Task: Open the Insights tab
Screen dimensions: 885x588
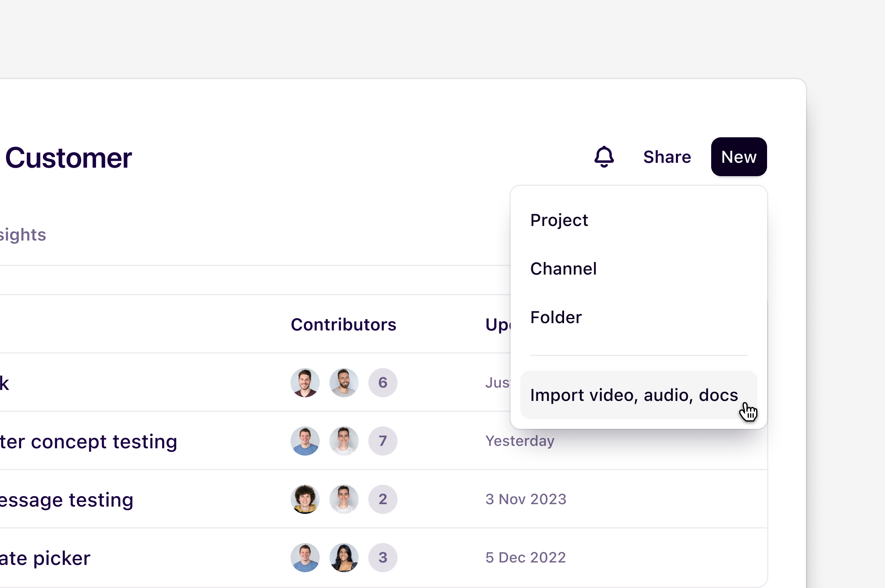Action: (x=23, y=235)
